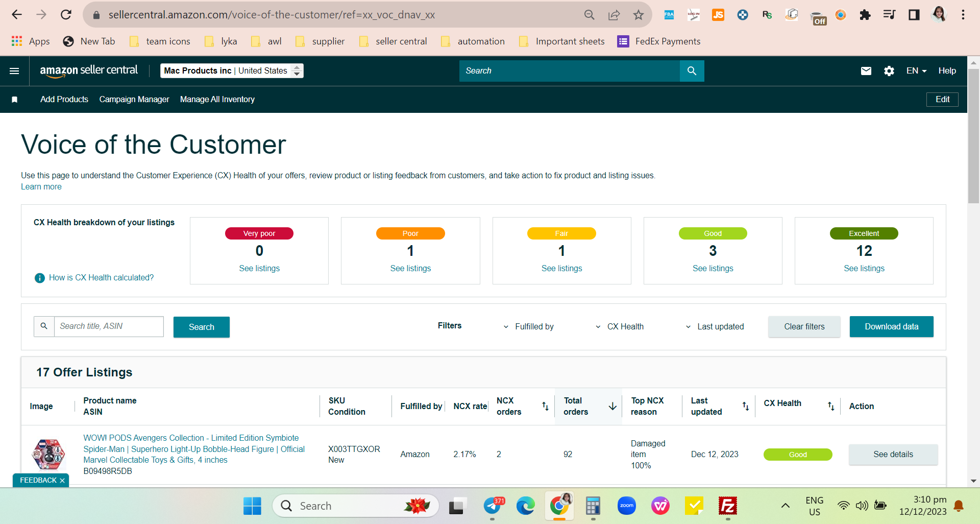This screenshot has height=524, width=980.
Task: Click the Help link in header
Action: (947, 71)
